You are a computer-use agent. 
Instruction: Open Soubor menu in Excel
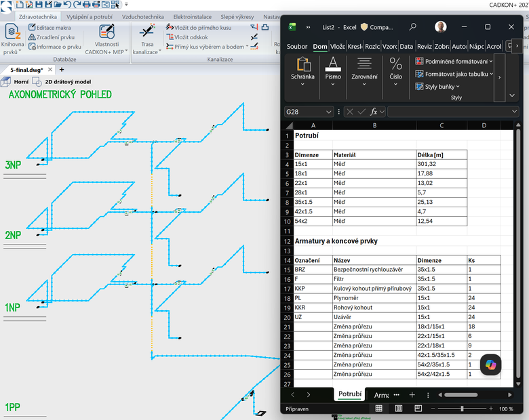pyautogui.click(x=297, y=47)
